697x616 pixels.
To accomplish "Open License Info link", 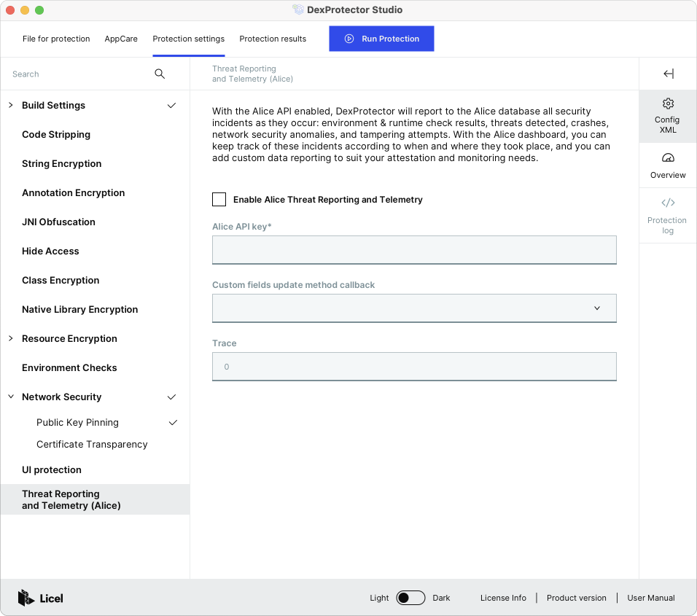I will click(503, 598).
